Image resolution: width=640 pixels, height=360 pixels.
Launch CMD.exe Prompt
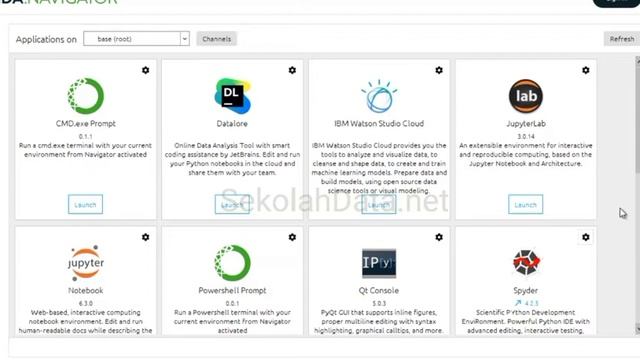tap(85, 204)
